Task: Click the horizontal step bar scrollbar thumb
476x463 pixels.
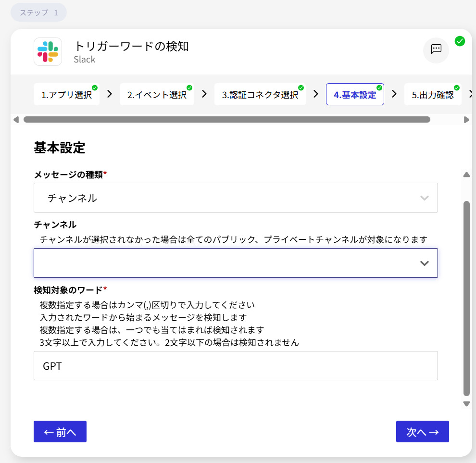Action: [226, 120]
